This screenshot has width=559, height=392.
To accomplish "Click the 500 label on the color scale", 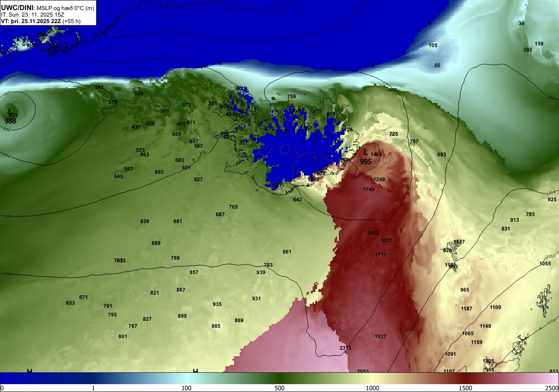I will 279,388.
